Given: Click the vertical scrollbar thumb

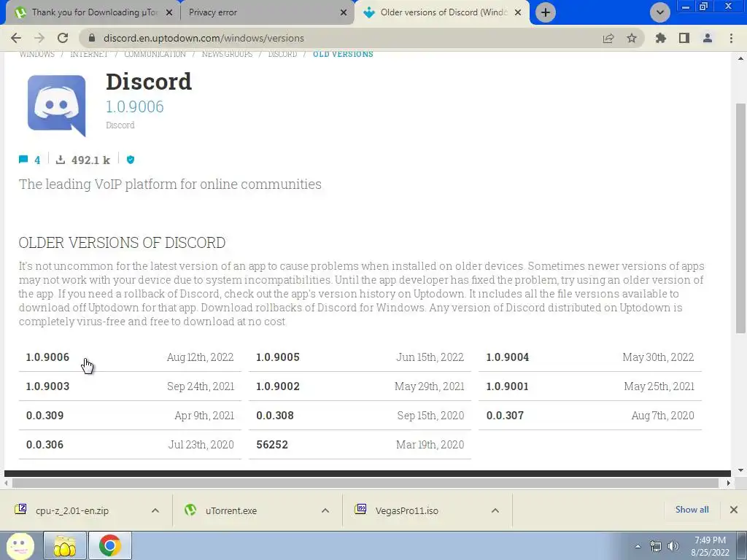Looking at the screenshot, I should tap(740, 218).
